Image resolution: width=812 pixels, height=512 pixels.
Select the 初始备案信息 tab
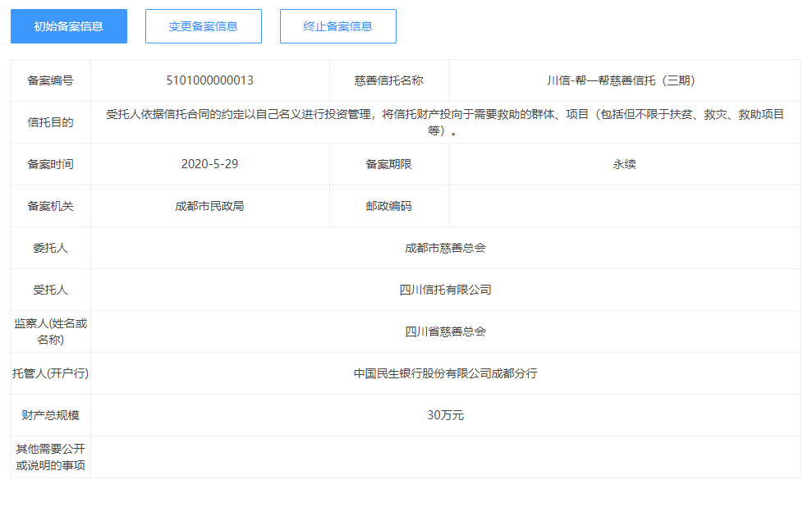pyautogui.click(x=69, y=26)
